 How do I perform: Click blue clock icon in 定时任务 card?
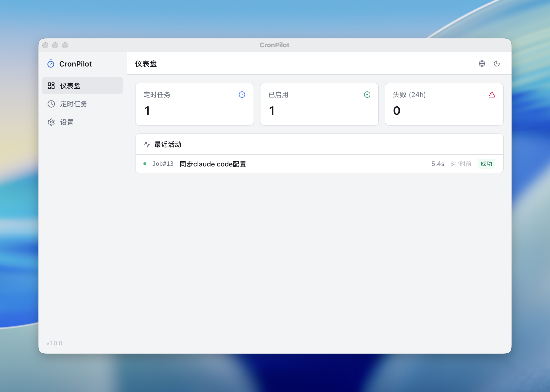242,95
